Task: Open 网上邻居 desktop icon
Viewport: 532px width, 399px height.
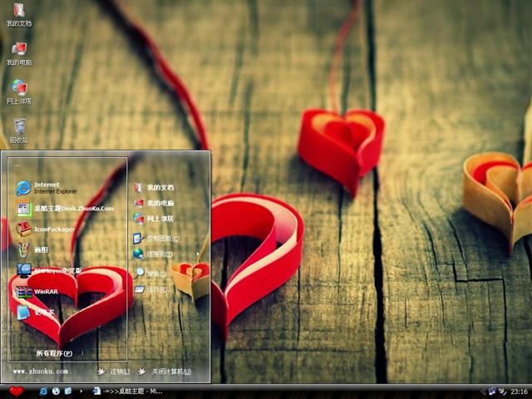Action: (19, 92)
